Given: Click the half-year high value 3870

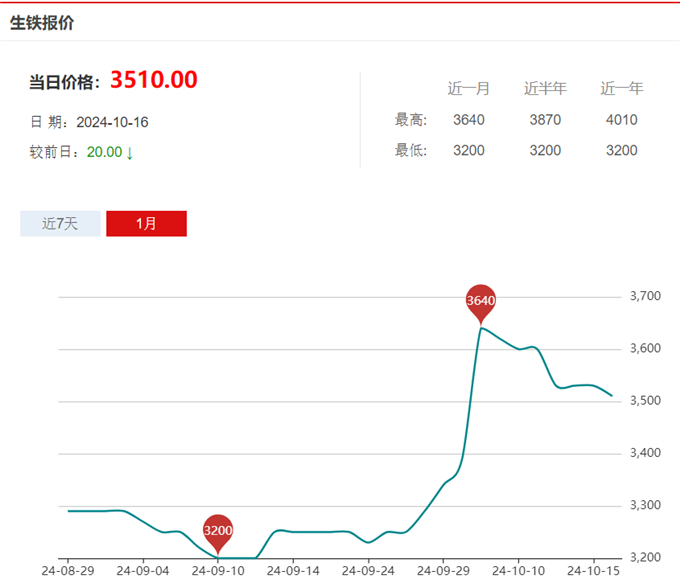Looking at the screenshot, I should pyautogui.click(x=545, y=120).
